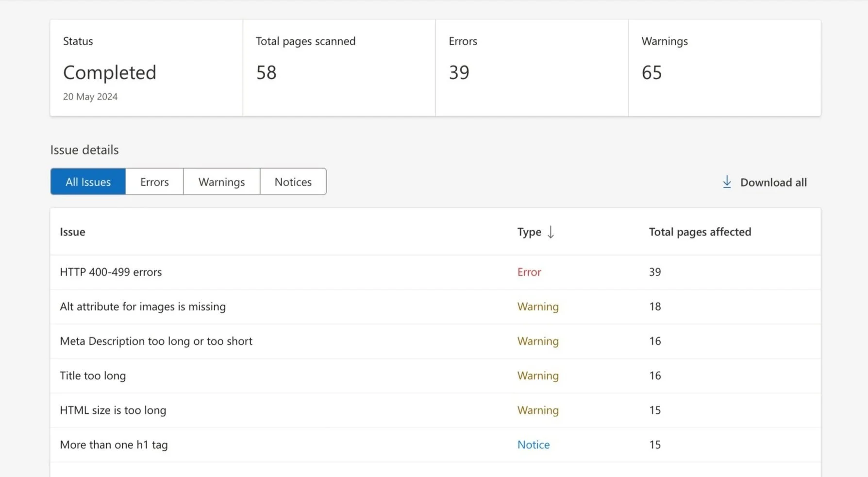The height and width of the screenshot is (477, 868).
Task: Click the Download all icon
Action: point(727,182)
